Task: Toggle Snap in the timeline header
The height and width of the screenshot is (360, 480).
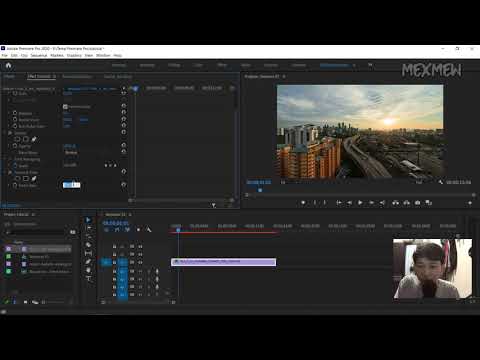Action: (x=117, y=230)
